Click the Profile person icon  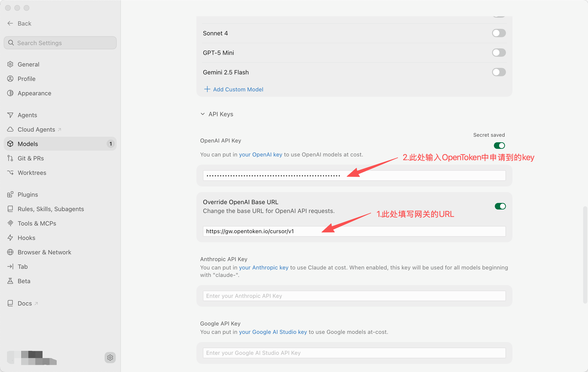click(x=10, y=79)
